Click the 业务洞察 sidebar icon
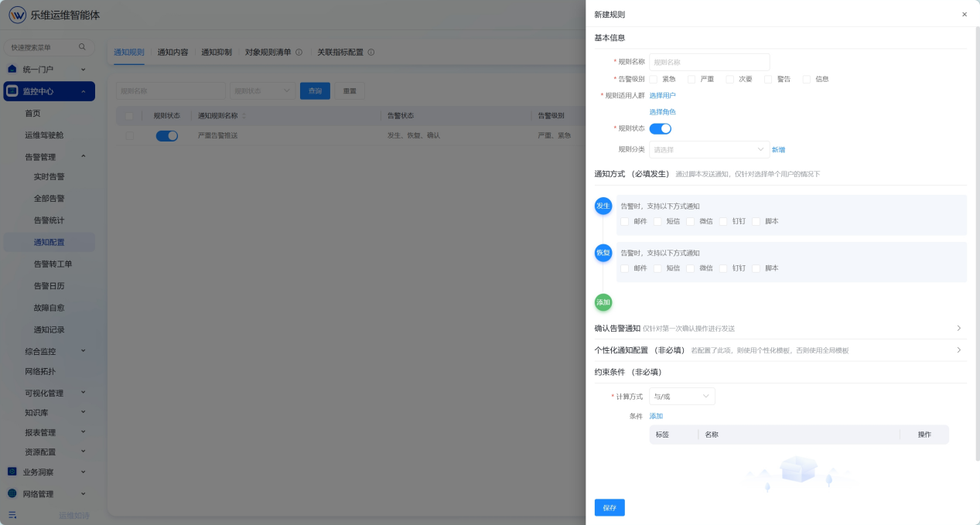This screenshot has height=525, width=980. point(12,472)
